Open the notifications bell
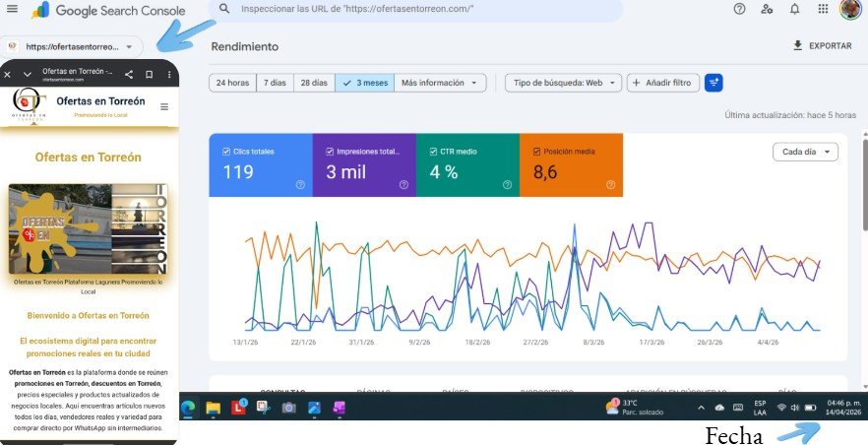The width and height of the screenshot is (868, 445). pyautogui.click(x=794, y=9)
